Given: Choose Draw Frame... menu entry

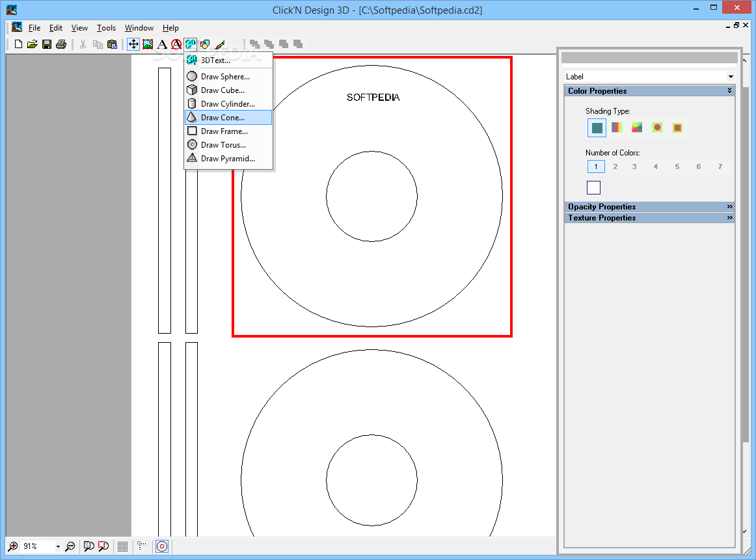Looking at the screenshot, I should 228,131.
